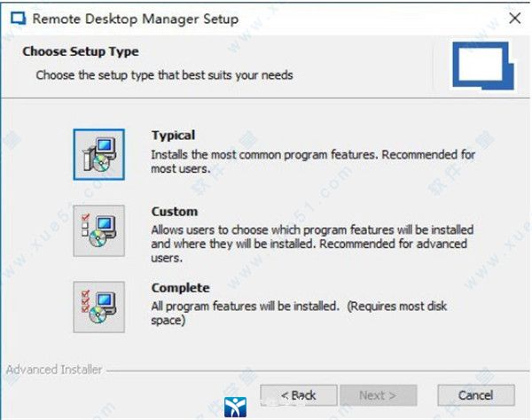Screen dimensions: 532x420
Task: Cancel the setup wizard
Action: coord(475,394)
